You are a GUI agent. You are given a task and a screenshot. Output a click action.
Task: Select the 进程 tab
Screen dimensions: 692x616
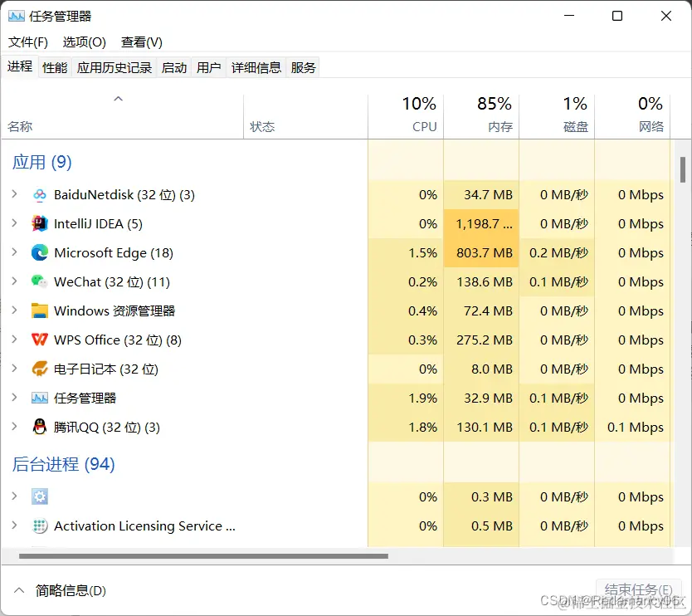pos(20,66)
